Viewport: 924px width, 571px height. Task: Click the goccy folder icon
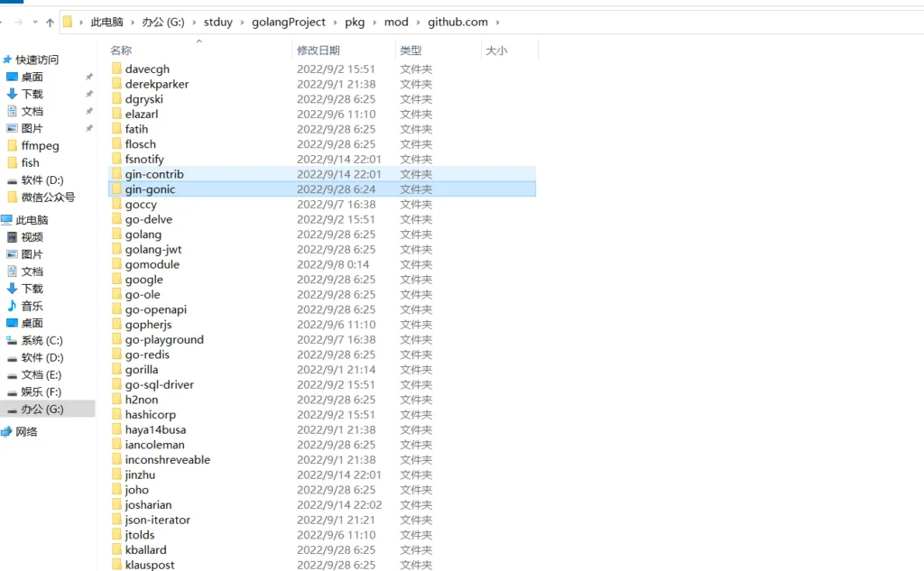116,204
